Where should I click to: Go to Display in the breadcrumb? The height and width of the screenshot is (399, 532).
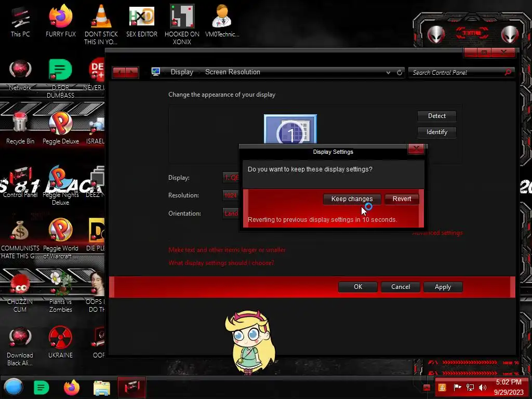point(182,72)
